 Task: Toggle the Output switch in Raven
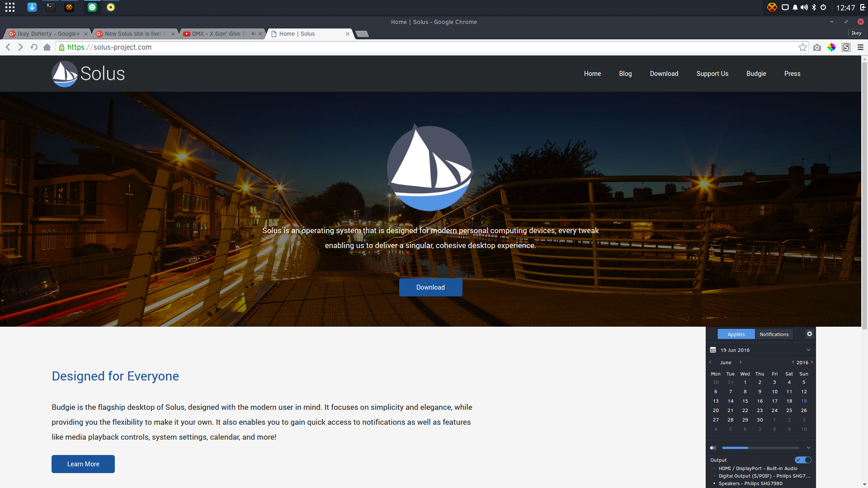coord(803,460)
